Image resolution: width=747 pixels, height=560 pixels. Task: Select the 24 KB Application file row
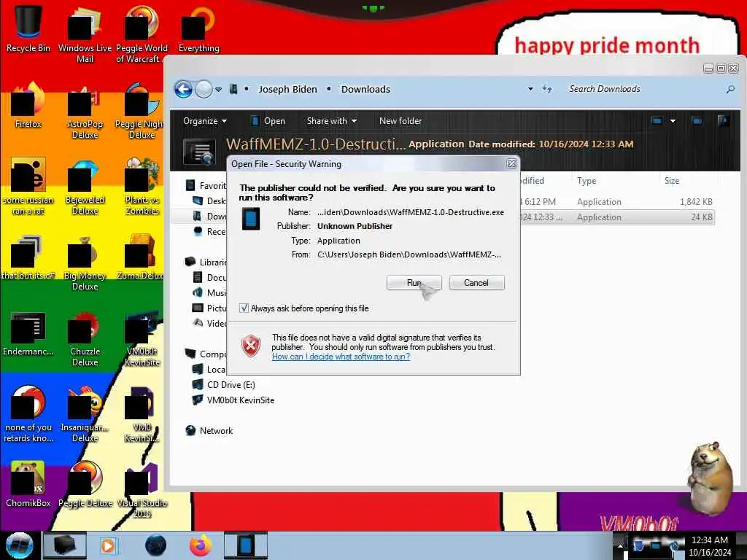pos(617,217)
